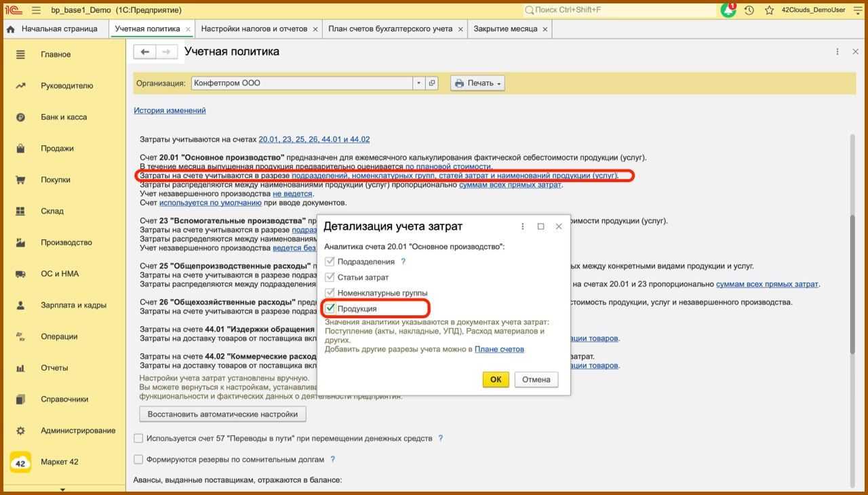Toggle the Подразделения checkbox
868x495 pixels.
[x=330, y=262]
